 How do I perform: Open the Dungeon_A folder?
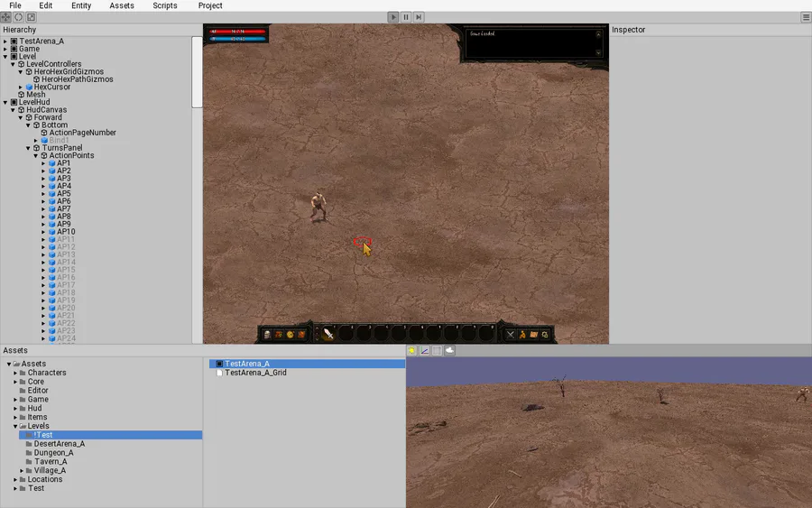(x=53, y=453)
